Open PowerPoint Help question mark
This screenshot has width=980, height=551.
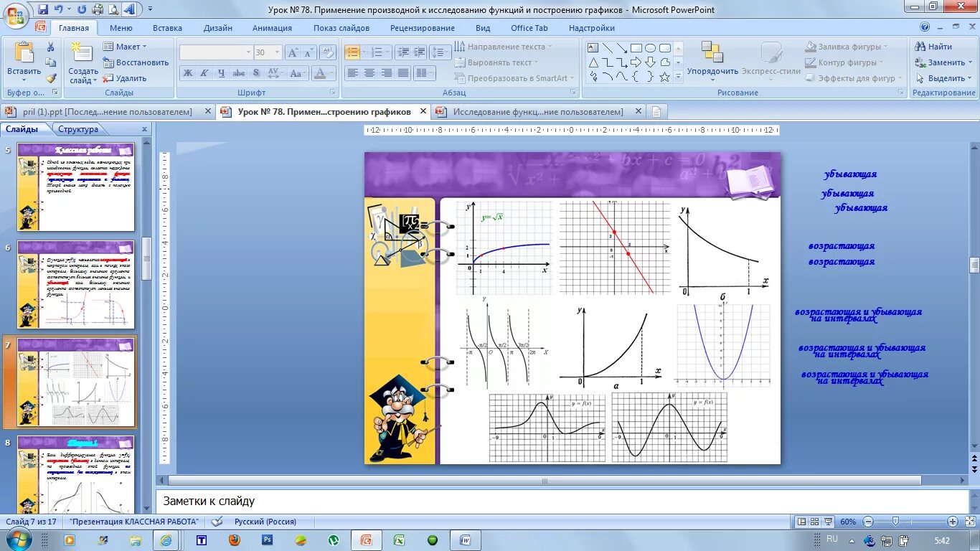tap(925, 28)
